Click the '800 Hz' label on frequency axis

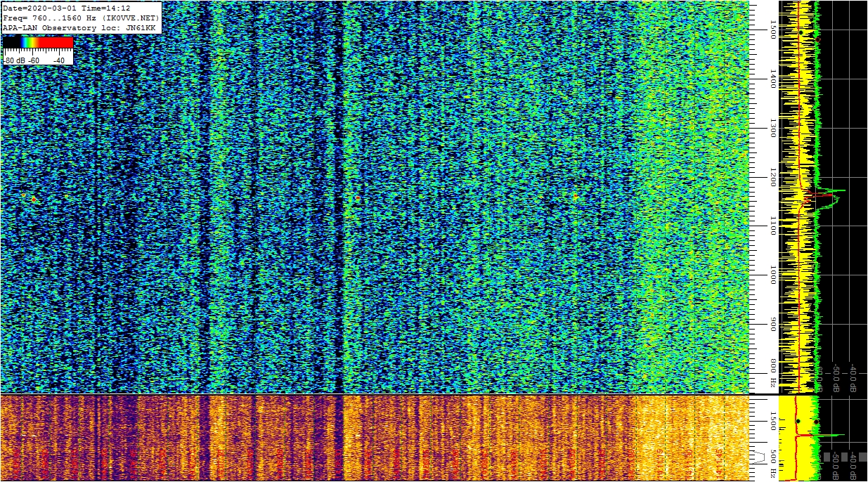773,373
